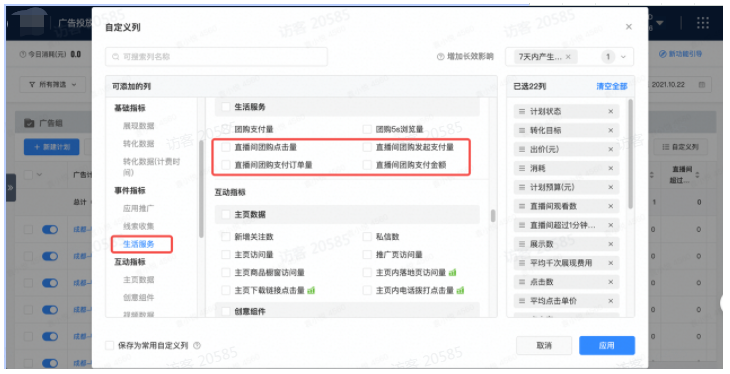Focus the 可搜索列名称 search field
Screen dimensions: 730x374
point(216,57)
